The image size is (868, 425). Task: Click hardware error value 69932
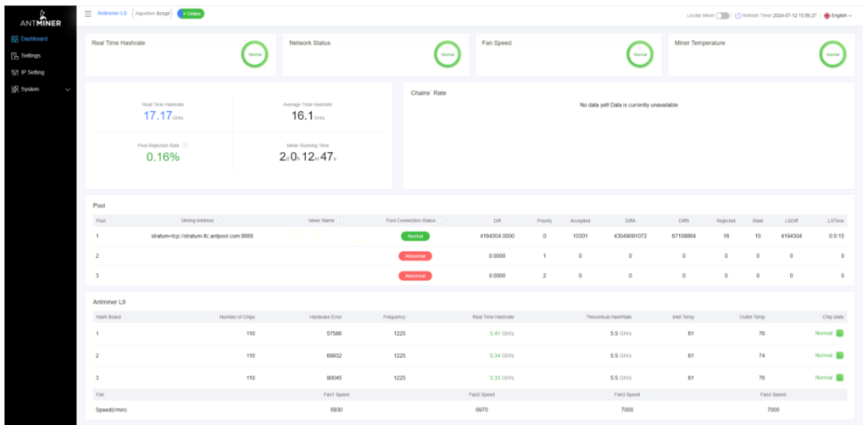point(334,355)
